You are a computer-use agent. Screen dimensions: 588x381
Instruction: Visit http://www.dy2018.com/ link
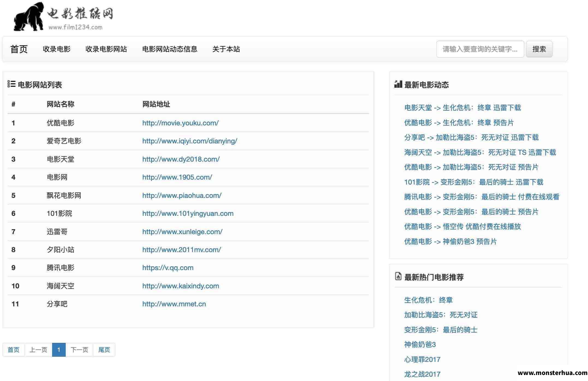click(181, 159)
